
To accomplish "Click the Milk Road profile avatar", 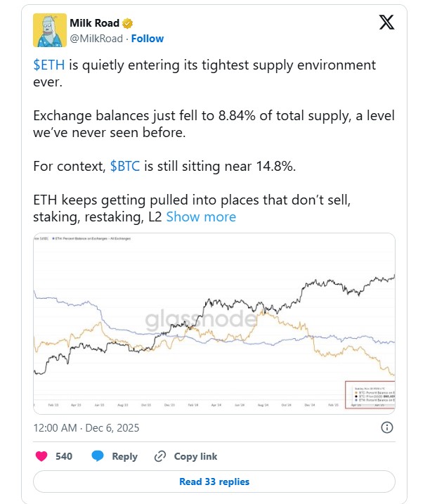I will pyautogui.click(x=50, y=30).
